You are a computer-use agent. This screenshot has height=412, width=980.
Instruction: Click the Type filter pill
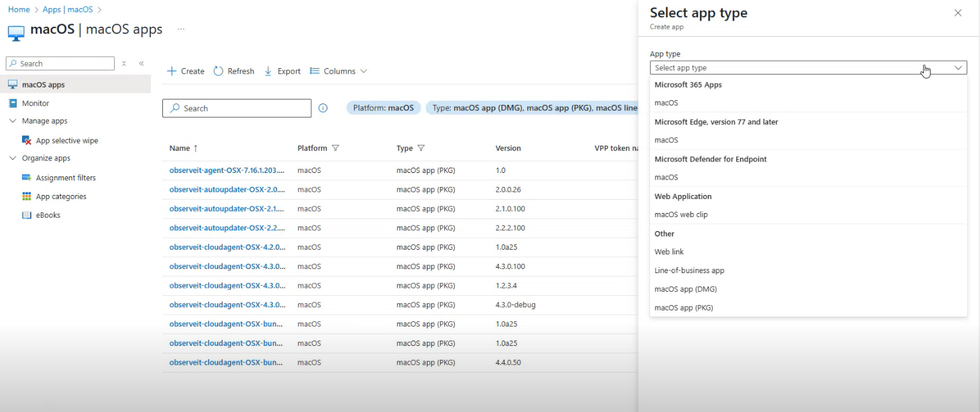click(532, 108)
